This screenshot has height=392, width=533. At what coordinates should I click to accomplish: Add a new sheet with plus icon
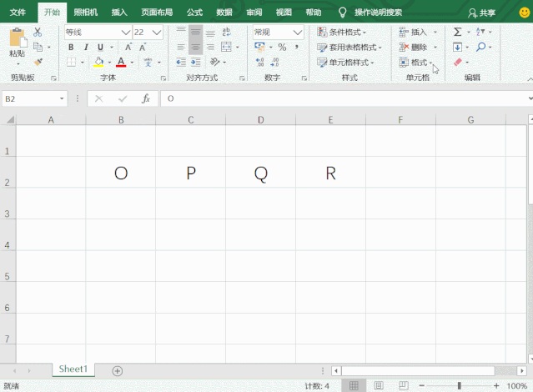pos(117,370)
